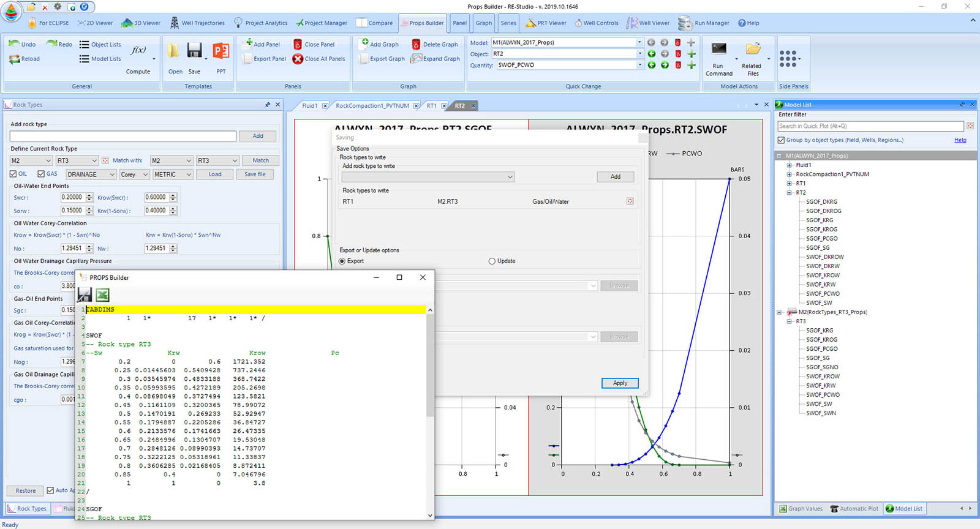Select the Export radio button

342,261
